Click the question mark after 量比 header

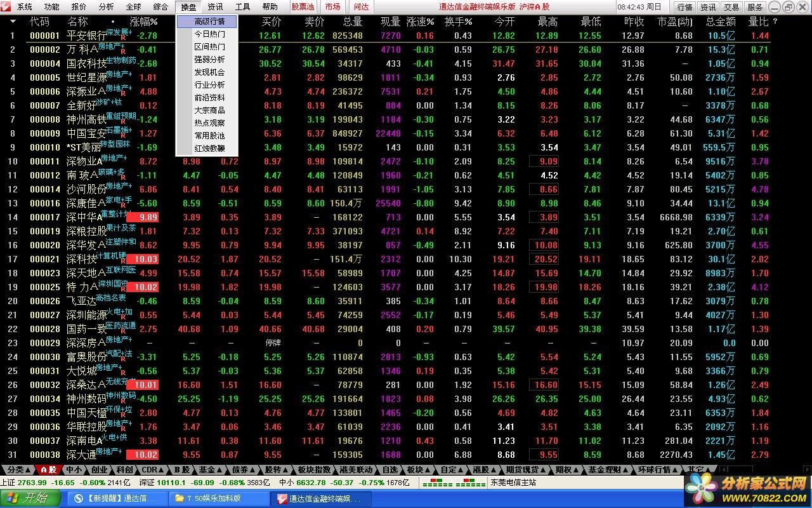pos(775,21)
